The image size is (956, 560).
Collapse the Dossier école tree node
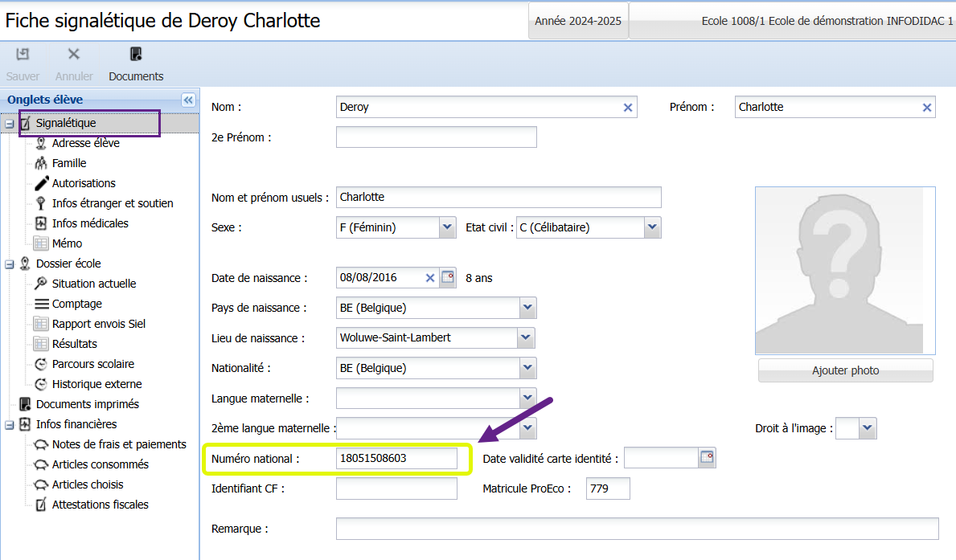(10, 264)
